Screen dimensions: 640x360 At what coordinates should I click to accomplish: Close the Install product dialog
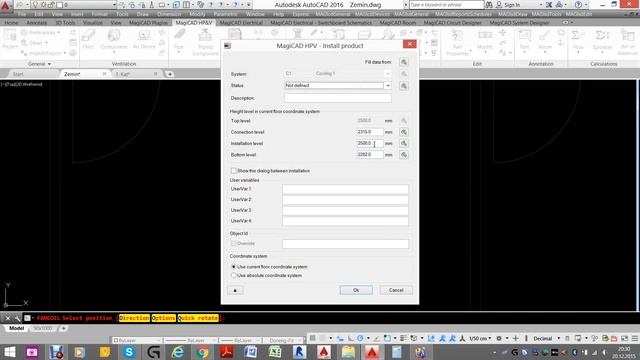[x=409, y=44]
